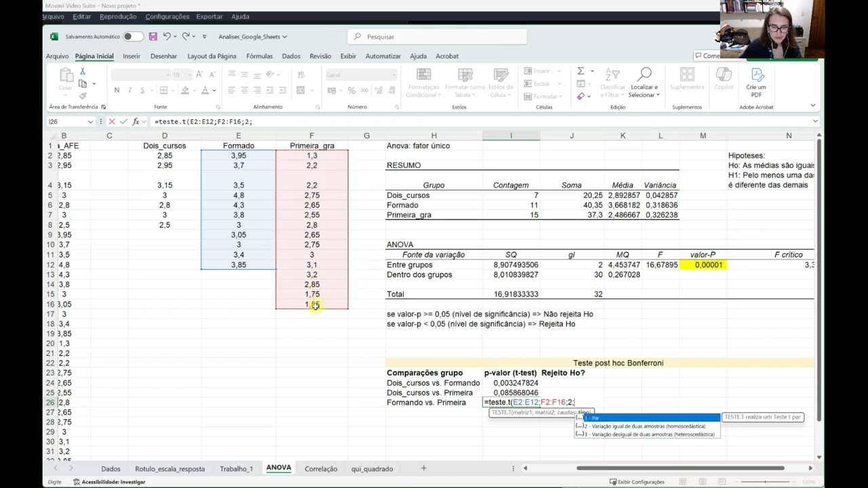Click Formatar como Tabela button
868x488 pixels.
click(x=465, y=83)
